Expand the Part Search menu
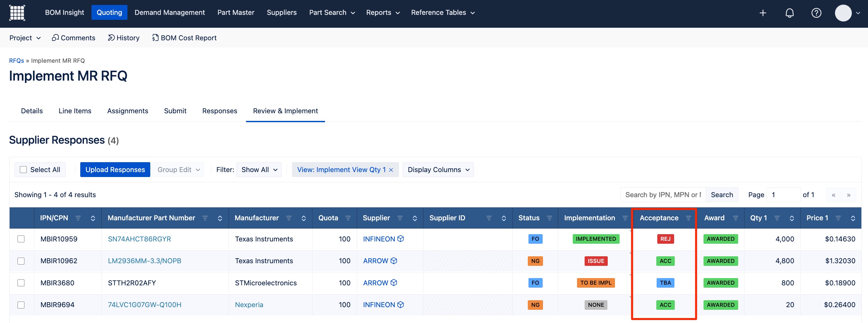 click(332, 13)
